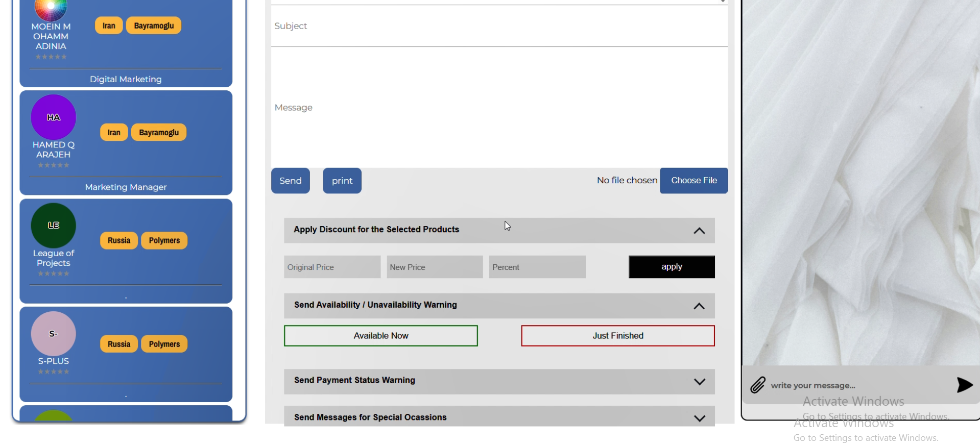Click the Original Price input field
This screenshot has width=980, height=446.
pos(332,267)
